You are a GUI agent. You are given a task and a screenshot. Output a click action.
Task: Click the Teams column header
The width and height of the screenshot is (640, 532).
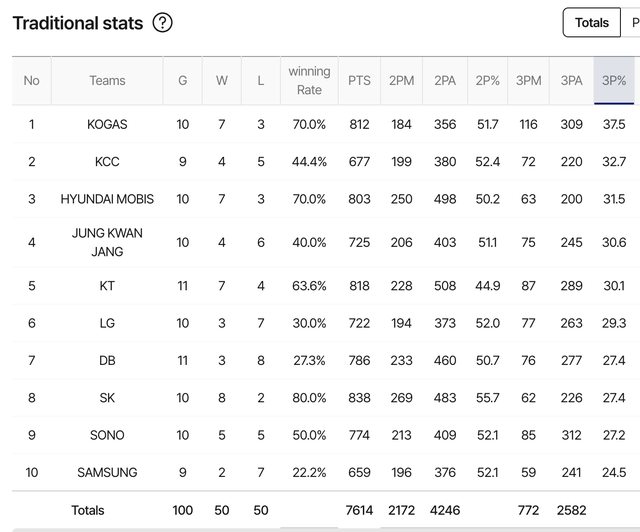click(107, 81)
